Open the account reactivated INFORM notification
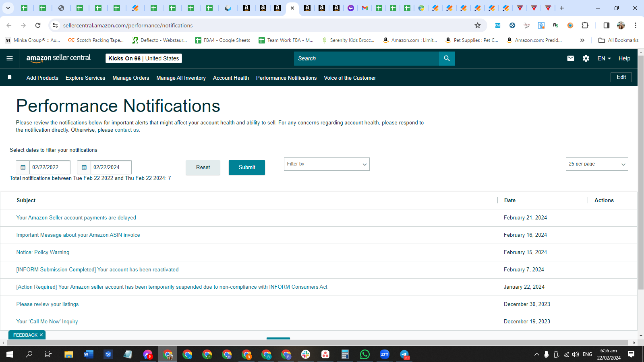Image resolution: width=644 pixels, height=362 pixels. coord(97,270)
